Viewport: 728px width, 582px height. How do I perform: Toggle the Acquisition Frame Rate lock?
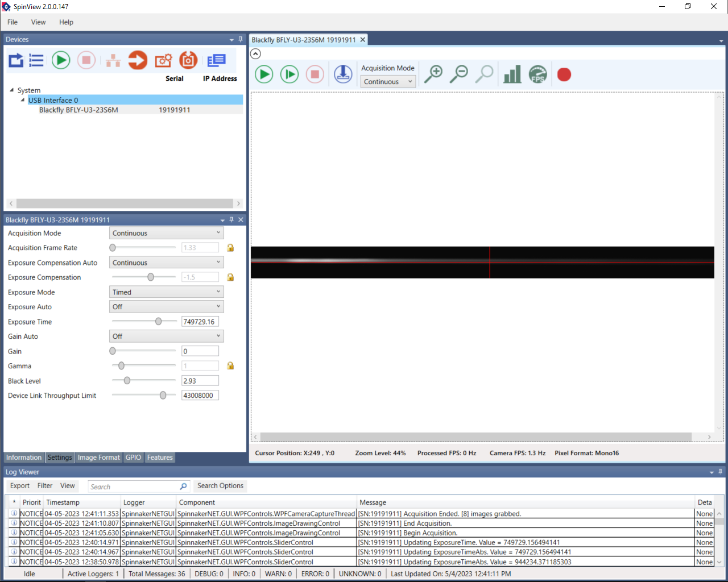(230, 248)
